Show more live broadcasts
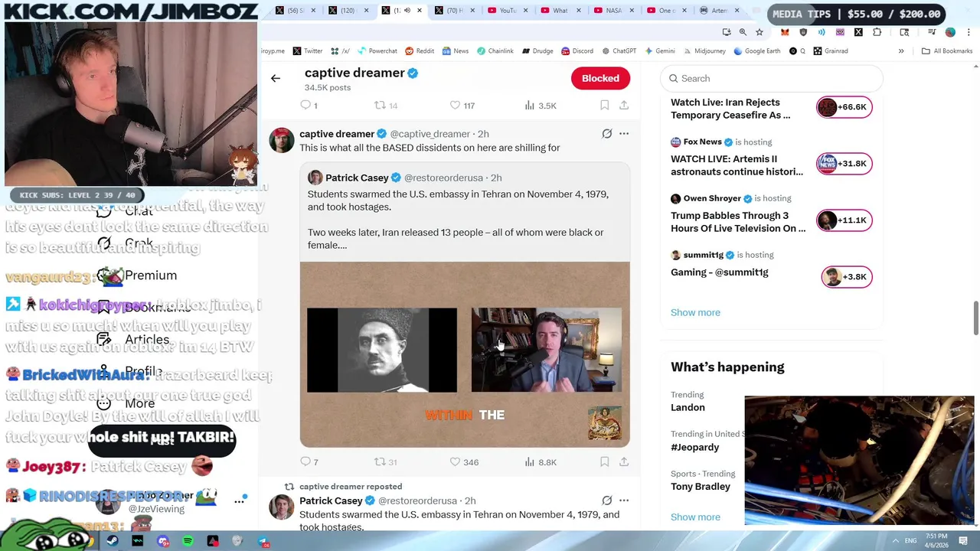Screen dimensions: 980x551 coord(695,312)
